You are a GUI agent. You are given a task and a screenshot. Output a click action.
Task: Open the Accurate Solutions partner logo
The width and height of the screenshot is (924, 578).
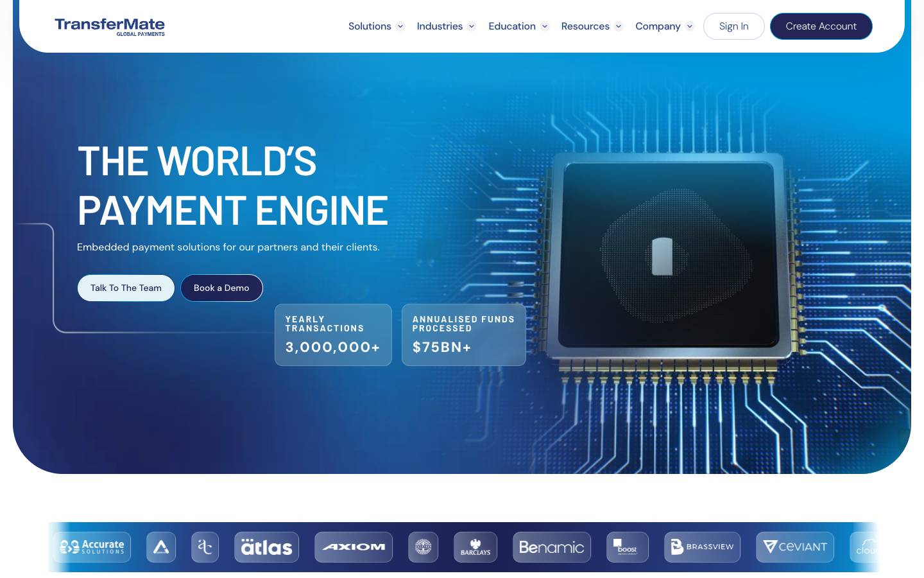pos(92,547)
